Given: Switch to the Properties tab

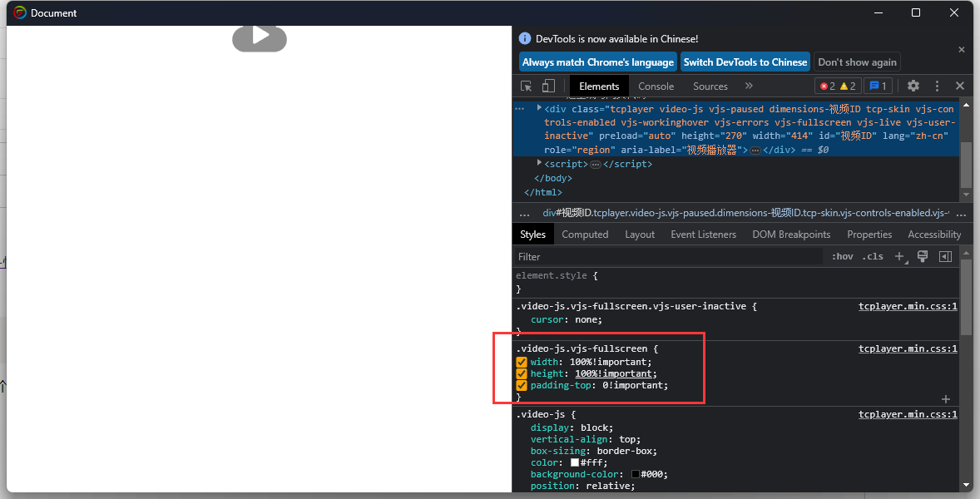Looking at the screenshot, I should [869, 235].
